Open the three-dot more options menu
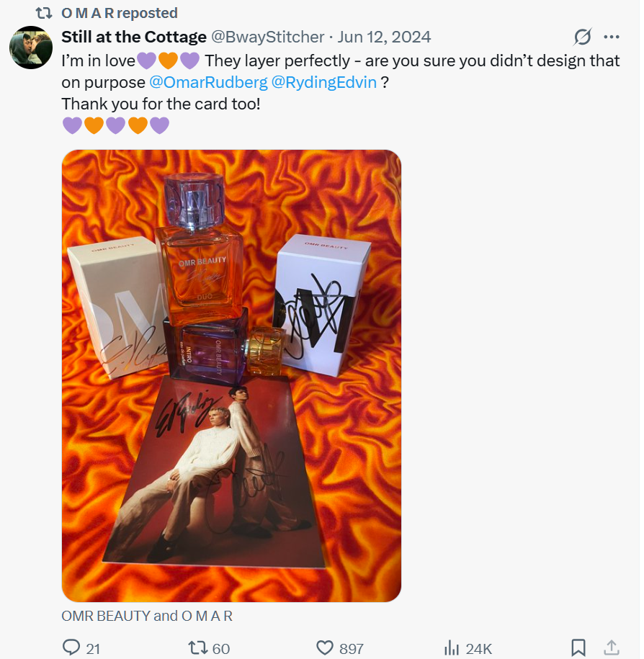This screenshot has height=659, width=644. (612, 37)
